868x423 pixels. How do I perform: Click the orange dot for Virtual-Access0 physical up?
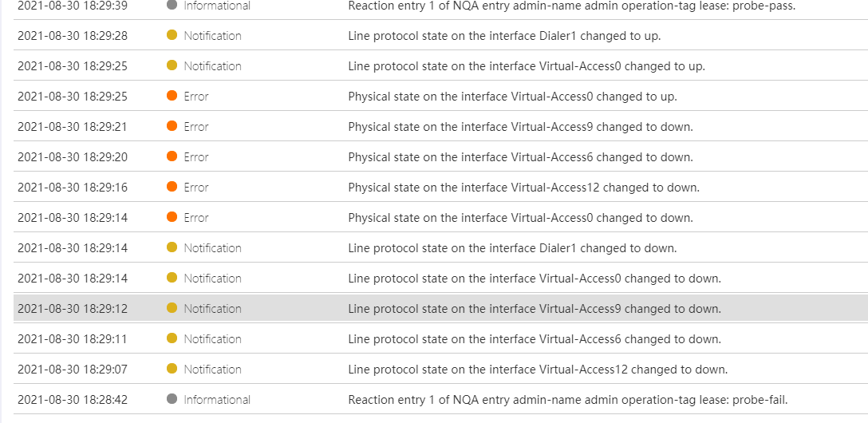(x=172, y=96)
